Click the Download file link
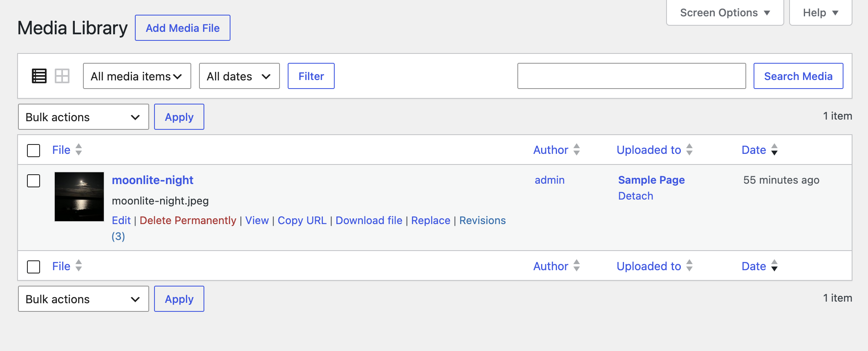The width and height of the screenshot is (868, 351). [x=369, y=220]
